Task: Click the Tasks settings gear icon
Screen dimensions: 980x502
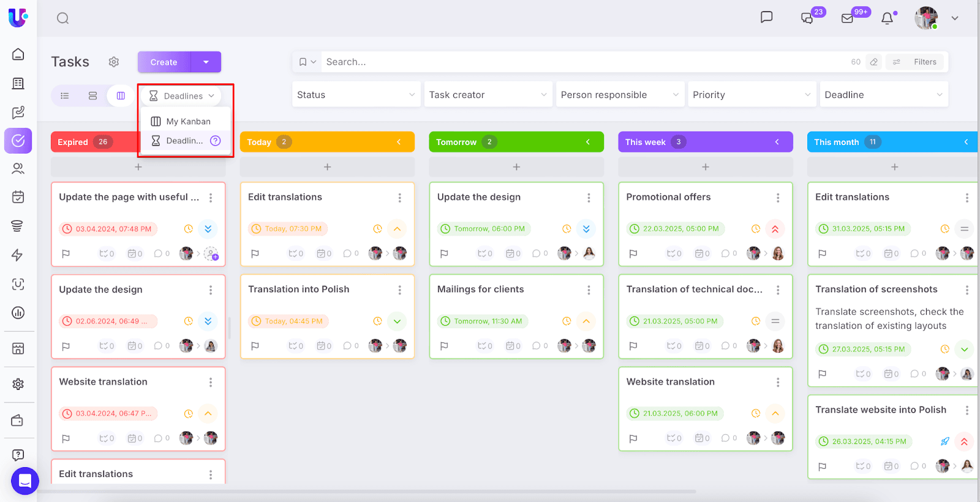Action: click(114, 62)
